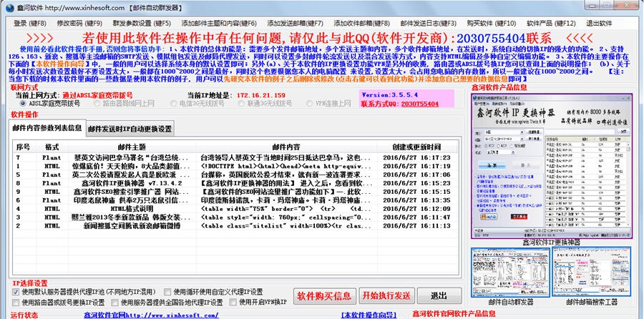Select row 1 惊爆底价 HTML mail
The width and height of the screenshot is (644, 319).
pyautogui.click(x=235, y=166)
